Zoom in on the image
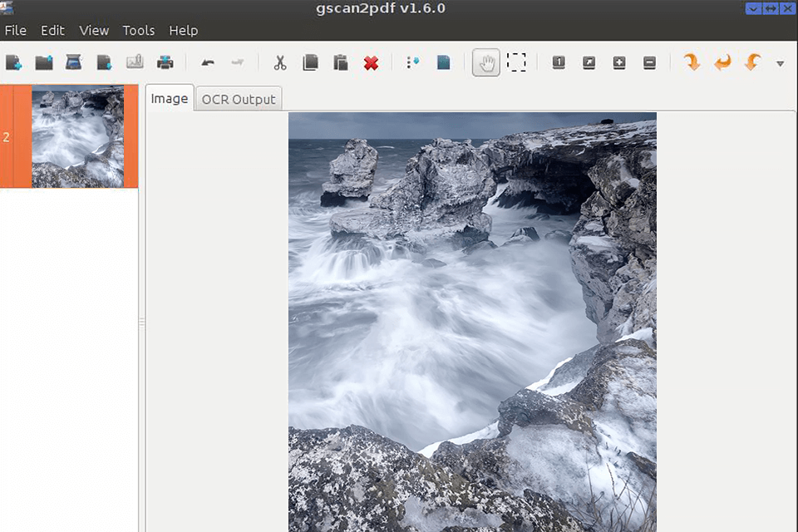The height and width of the screenshot is (532, 798). point(619,62)
